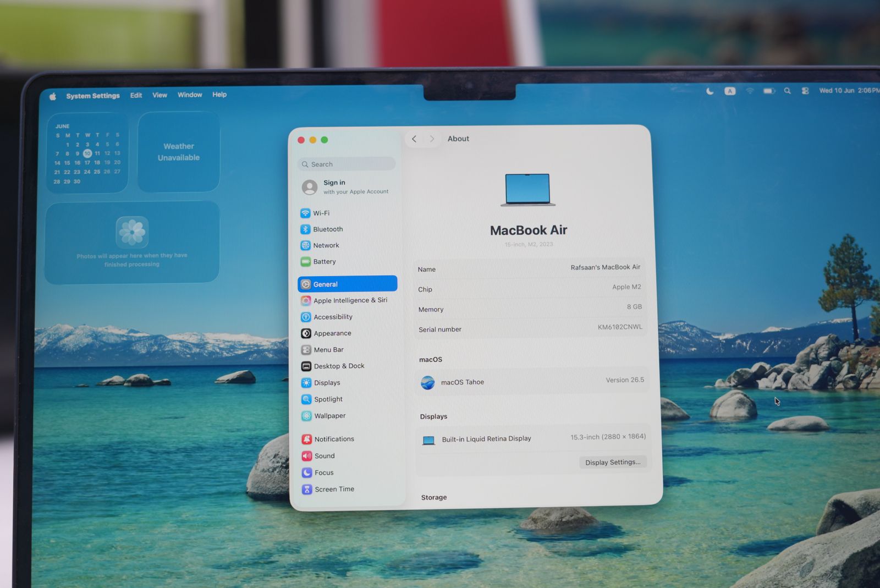
Task: Click the Focus moon icon in menu bar
Action: tap(710, 91)
